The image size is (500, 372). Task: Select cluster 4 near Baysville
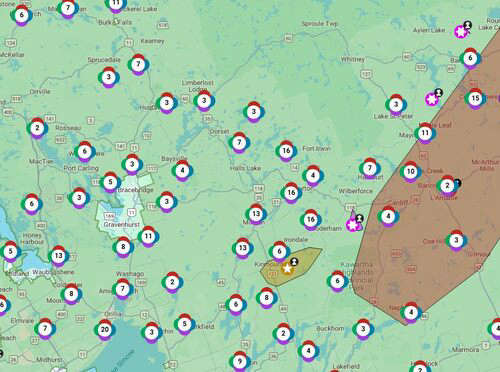click(182, 171)
